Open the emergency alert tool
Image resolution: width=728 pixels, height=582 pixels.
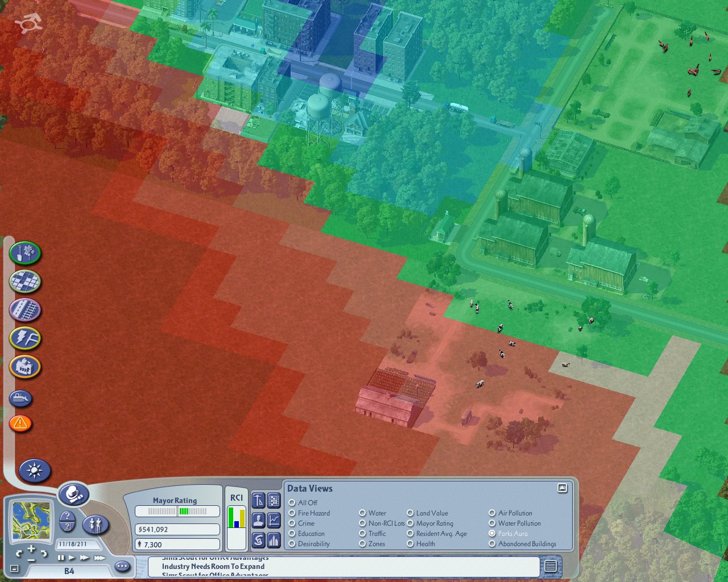[20, 423]
